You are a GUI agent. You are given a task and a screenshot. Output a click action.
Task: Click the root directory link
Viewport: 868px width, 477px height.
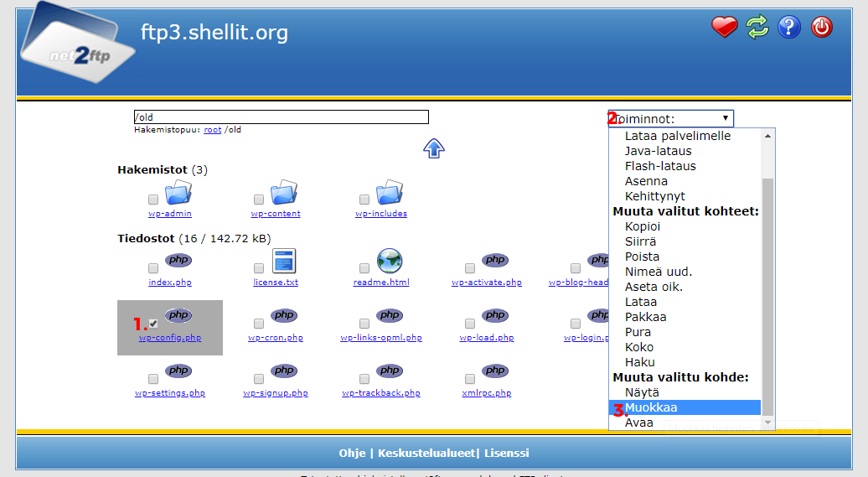[x=213, y=130]
